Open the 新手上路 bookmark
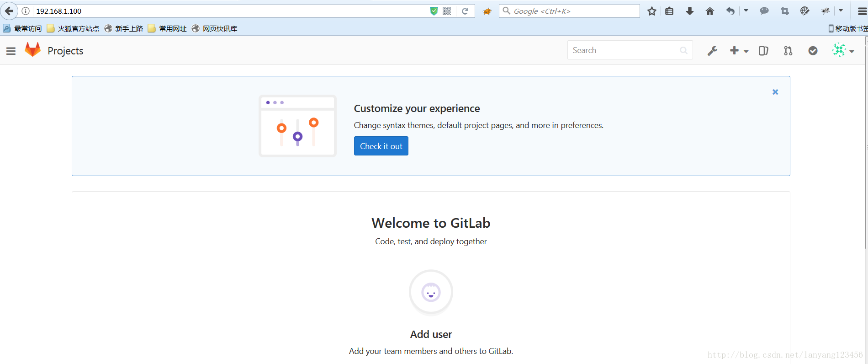868x364 pixels. (x=124, y=28)
